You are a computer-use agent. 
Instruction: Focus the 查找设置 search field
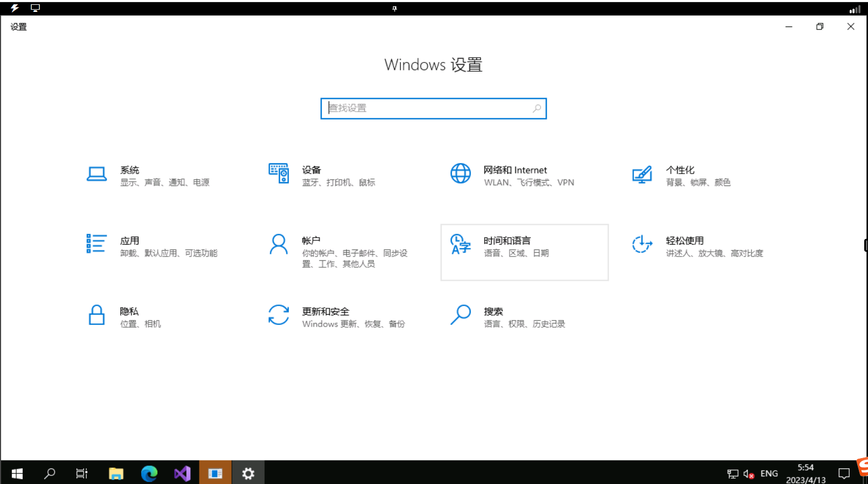[x=433, y=108]
